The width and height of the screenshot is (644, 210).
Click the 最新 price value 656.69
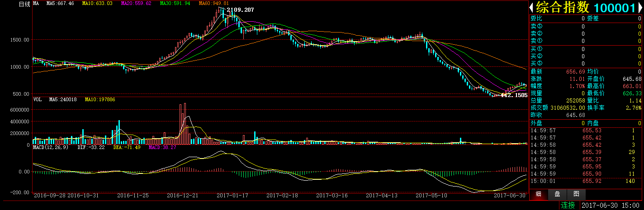coord(576,71)
